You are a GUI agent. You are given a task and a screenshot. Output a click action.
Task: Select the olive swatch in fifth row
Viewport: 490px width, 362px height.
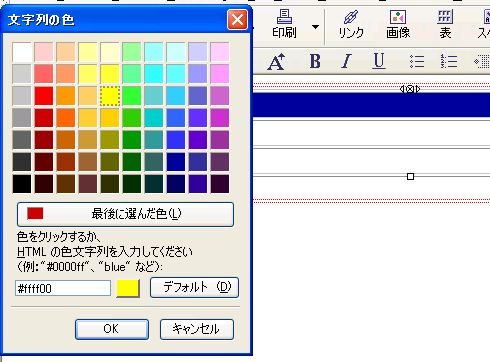pos(110,140)
